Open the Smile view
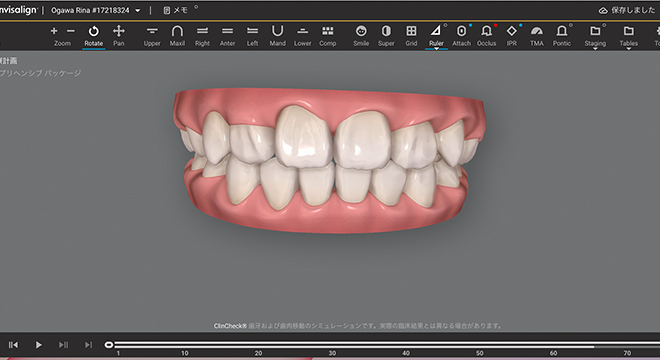Viewport: 660px width, 360px height. (361, 36)
